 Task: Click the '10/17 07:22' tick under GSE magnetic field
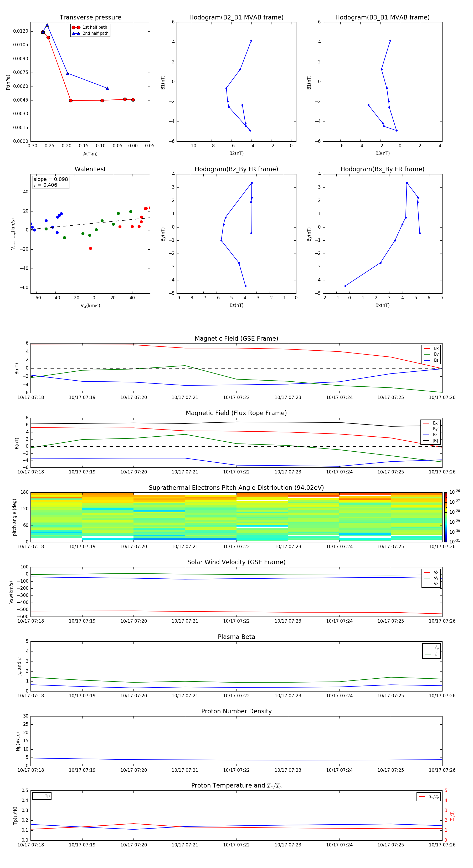coord(236,398)
